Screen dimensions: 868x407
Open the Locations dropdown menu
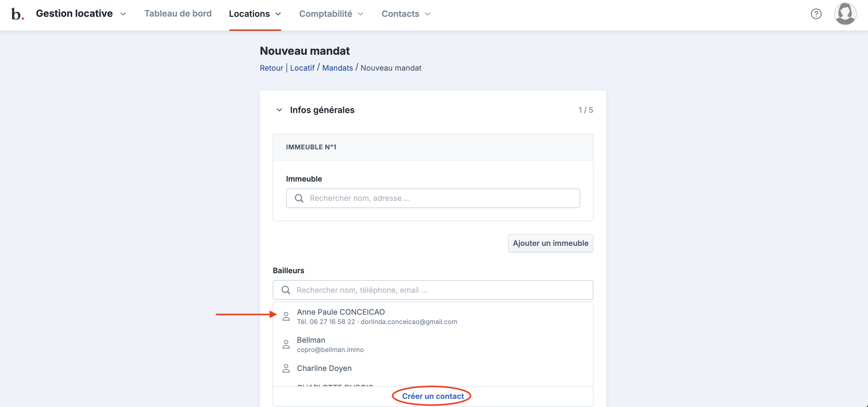point(255,14)
